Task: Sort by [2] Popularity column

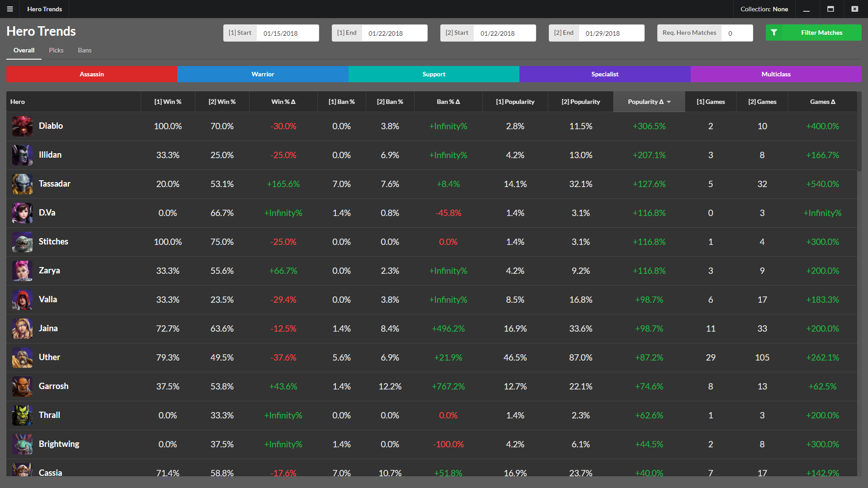Action: coord(581,102)
